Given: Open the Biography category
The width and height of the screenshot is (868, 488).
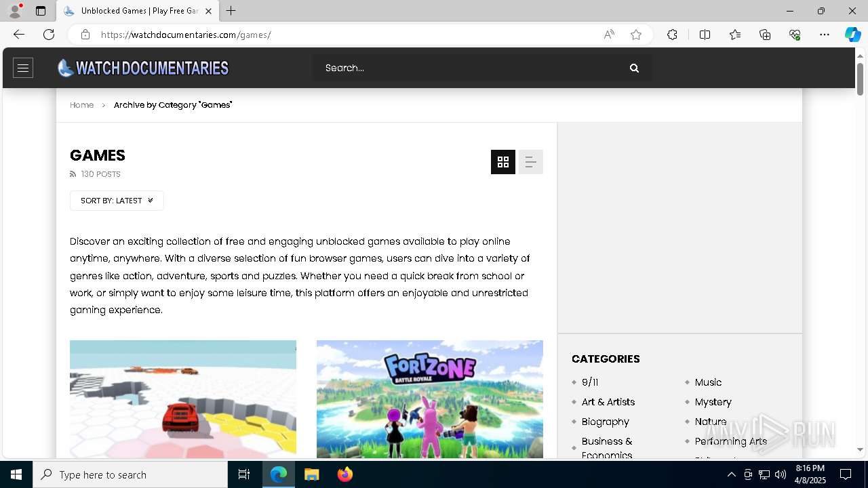Looking at the screenshot, I should tap(606, 422).
